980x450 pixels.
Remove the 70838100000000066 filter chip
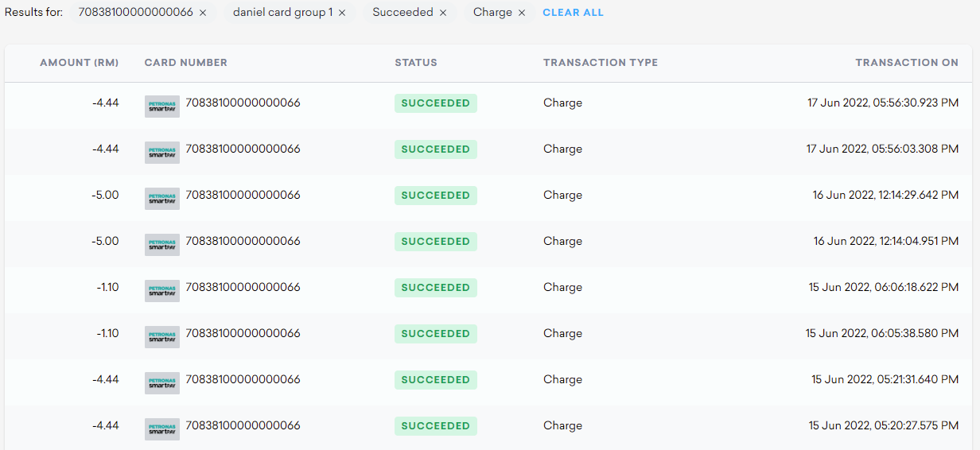click(203, 13)
